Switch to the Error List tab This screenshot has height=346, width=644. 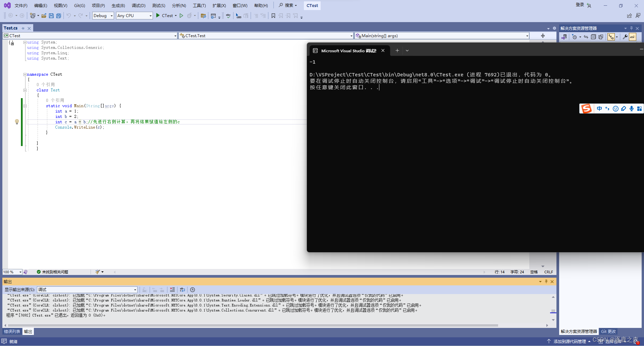click(x=12, y=332)
